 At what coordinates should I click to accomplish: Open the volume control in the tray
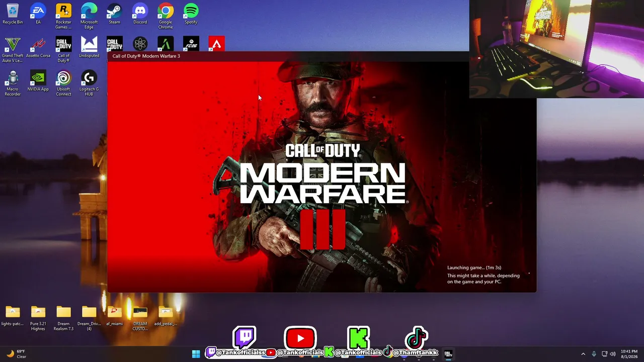tap(613, 354)
